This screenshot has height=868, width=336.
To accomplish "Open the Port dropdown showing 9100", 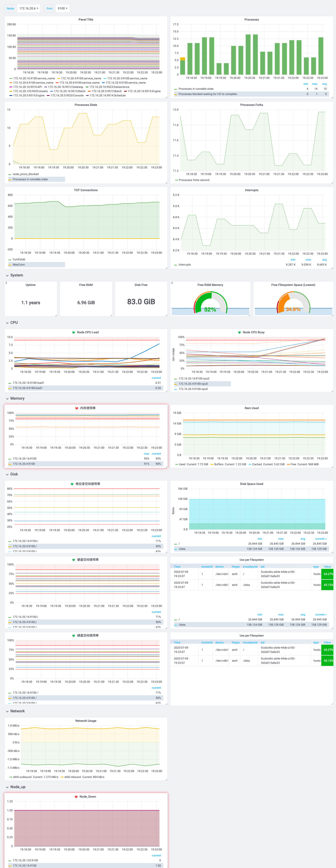I will point(62,9).
